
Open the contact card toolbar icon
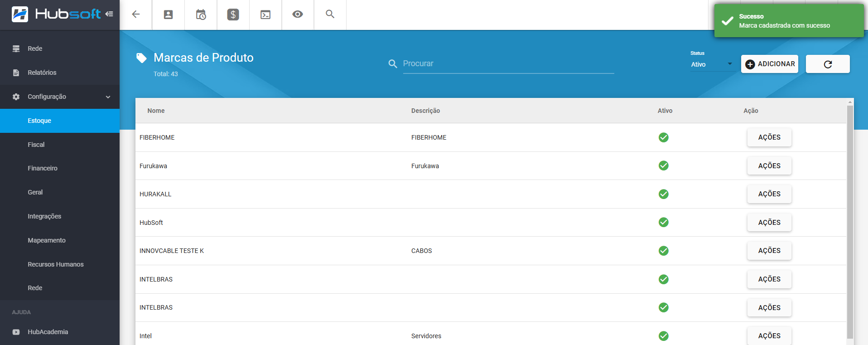click(168, 15)
